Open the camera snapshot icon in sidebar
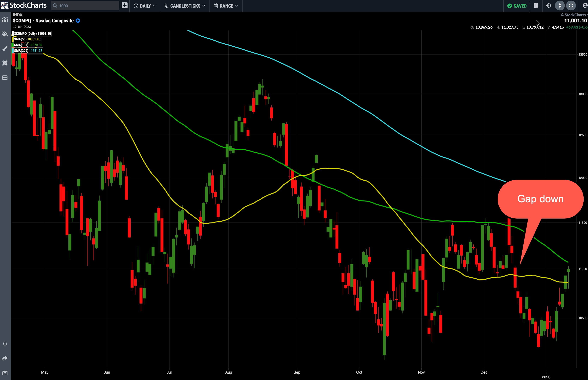The image size is (588, 381). [x=5, y=373]
